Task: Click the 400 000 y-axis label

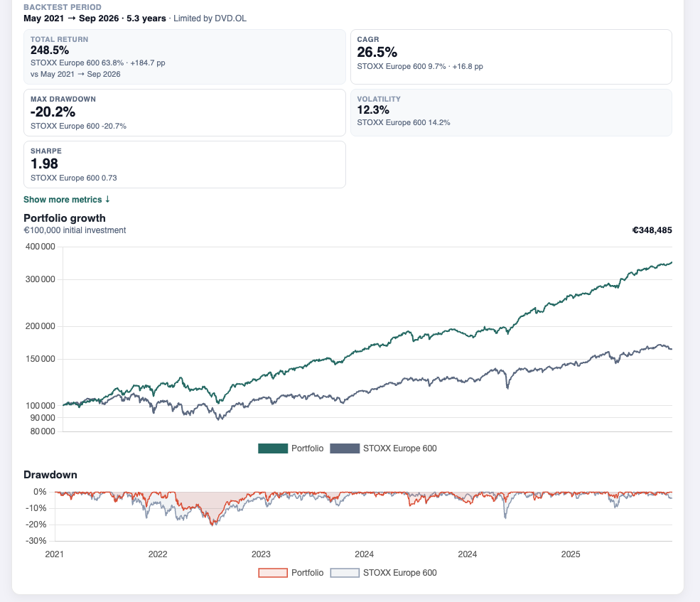Action: (x=41, y=247)
